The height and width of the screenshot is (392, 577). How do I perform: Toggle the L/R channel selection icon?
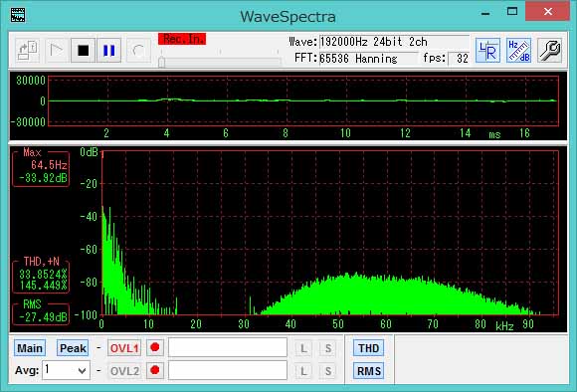pyautogui.click(x=487, y=50)
